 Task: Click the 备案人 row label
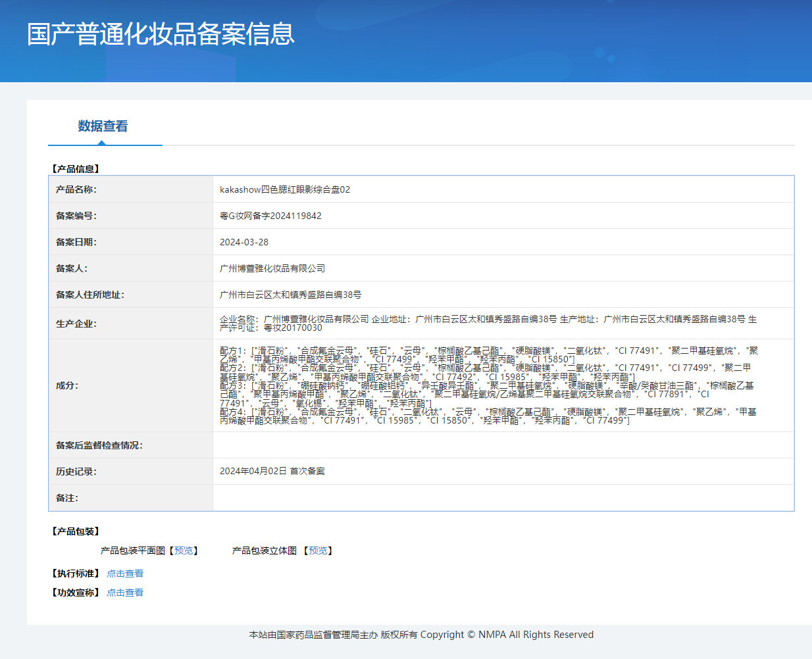[x=72, y=268]
